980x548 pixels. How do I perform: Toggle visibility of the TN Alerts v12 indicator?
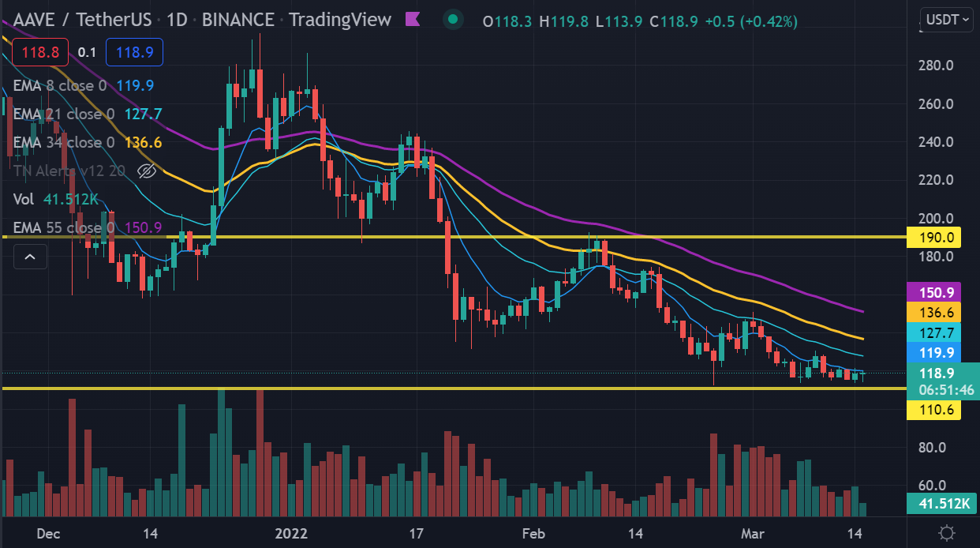pos(147,171)
